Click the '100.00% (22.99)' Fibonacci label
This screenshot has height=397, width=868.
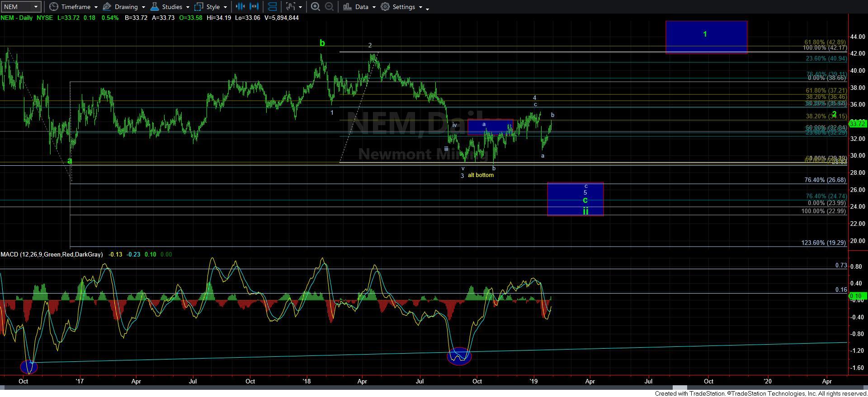coord(823,211)
